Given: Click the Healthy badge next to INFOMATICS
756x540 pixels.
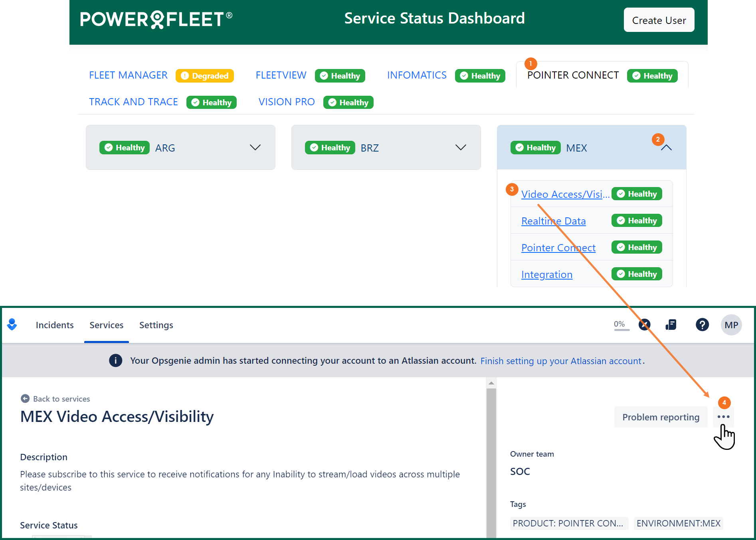Looking at the screenshot, I should pyautogui.click(x=480, y=76).
